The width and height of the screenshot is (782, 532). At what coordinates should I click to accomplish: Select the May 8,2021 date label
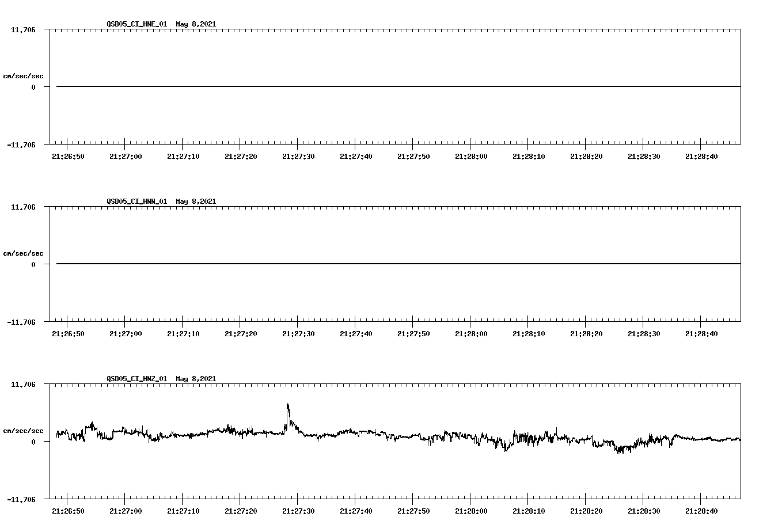[196, 24]
